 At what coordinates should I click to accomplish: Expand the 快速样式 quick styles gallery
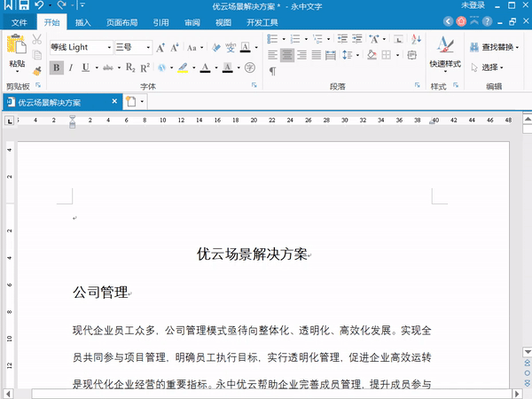pyautogui.click(x=444, y=55)
